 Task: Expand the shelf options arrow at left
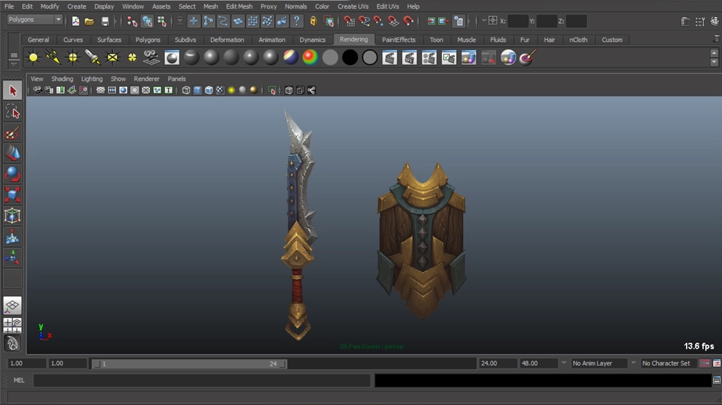[x=14, y=63]
